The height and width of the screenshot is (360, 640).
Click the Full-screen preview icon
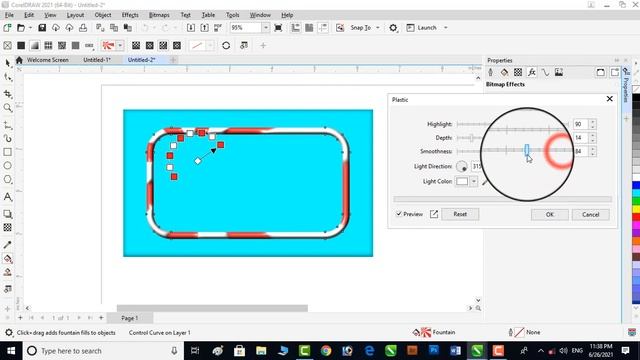278,28
